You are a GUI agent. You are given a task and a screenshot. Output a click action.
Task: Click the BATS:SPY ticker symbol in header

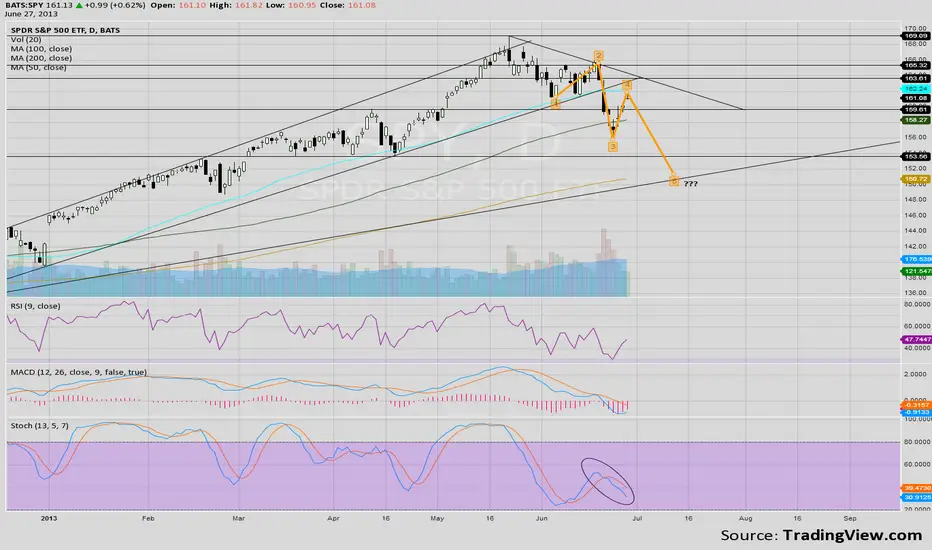tap(24, 5)
